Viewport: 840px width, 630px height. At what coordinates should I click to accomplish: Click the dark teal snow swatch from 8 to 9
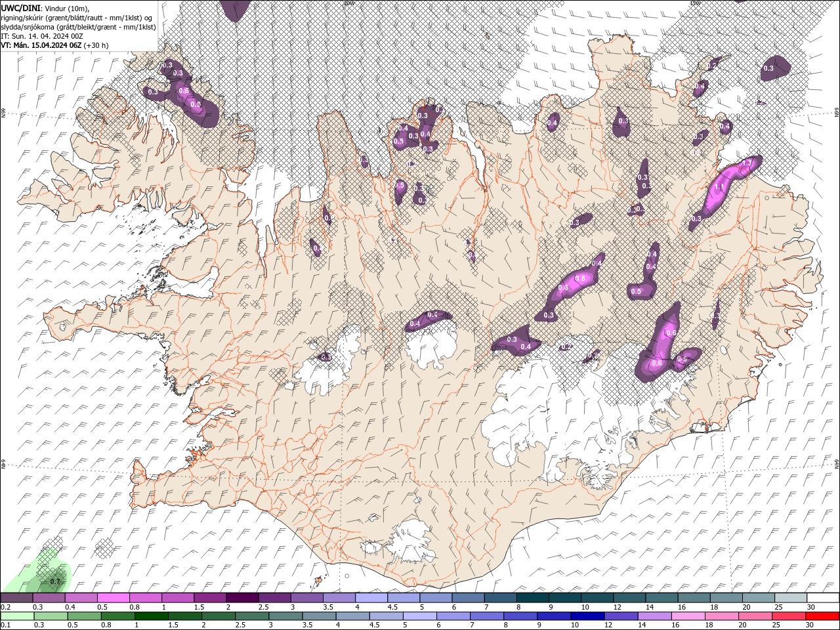[x=532, y=597]
